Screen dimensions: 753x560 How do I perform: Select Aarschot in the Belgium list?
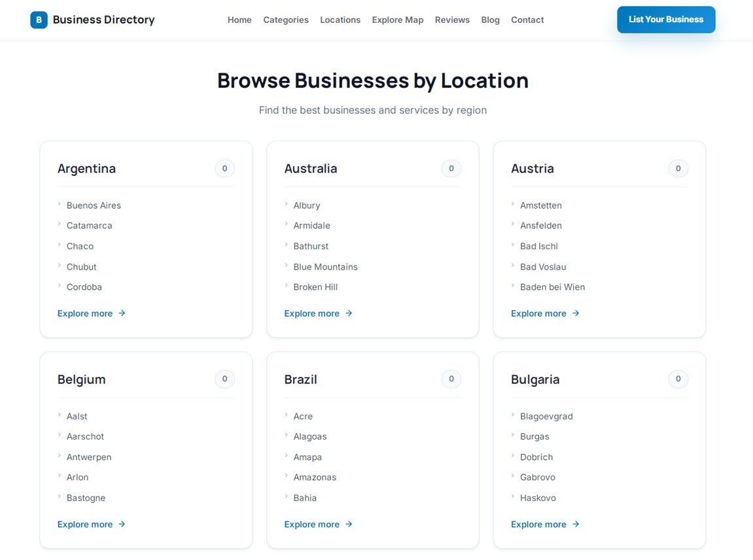click(x=85, y=436)
